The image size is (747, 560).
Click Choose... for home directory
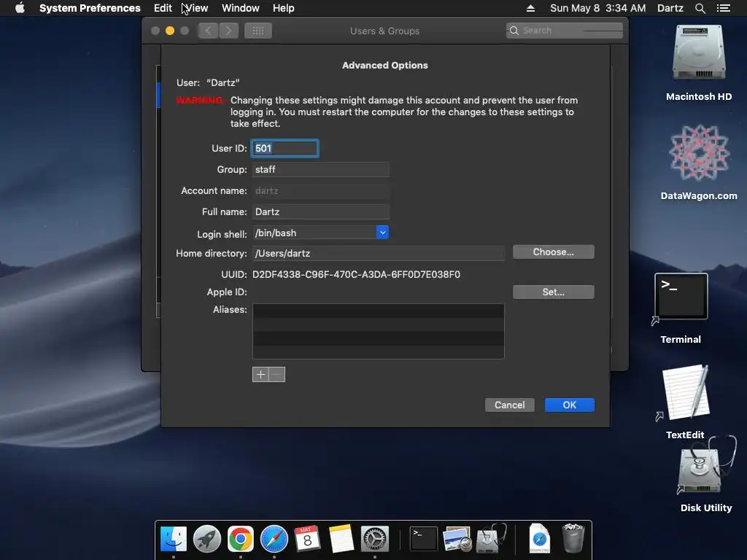(554, 252)
